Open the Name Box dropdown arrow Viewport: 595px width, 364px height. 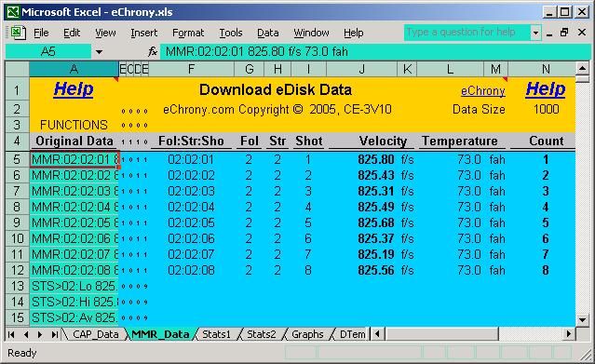point(99,51)
